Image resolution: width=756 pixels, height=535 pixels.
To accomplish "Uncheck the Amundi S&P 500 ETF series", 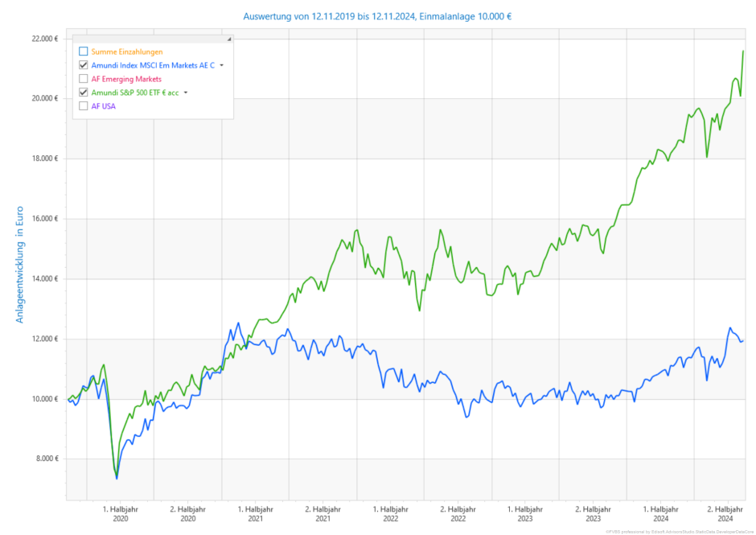I will tap(84, 93).
